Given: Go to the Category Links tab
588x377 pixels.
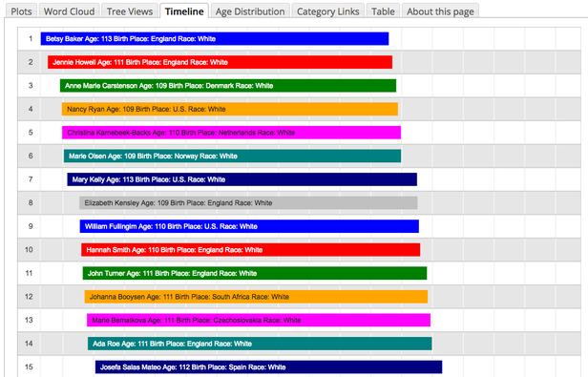Looking at the screenshot, I should 327,11.
